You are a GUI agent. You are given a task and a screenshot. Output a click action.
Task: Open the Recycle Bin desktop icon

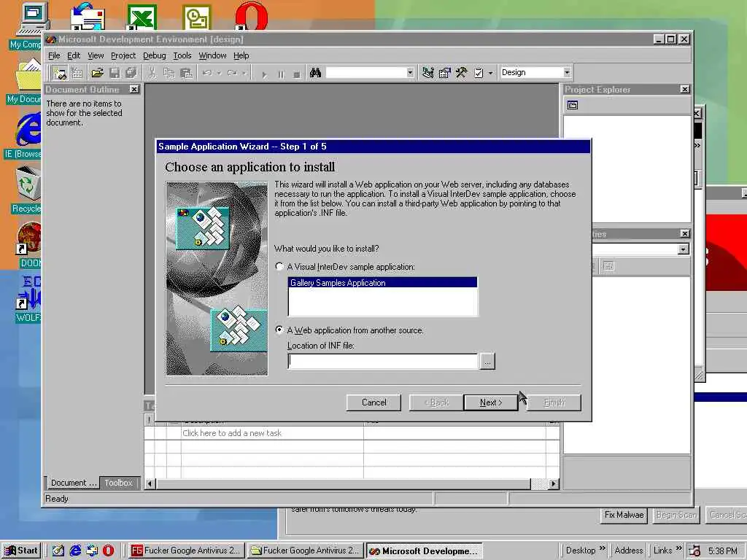27,190
